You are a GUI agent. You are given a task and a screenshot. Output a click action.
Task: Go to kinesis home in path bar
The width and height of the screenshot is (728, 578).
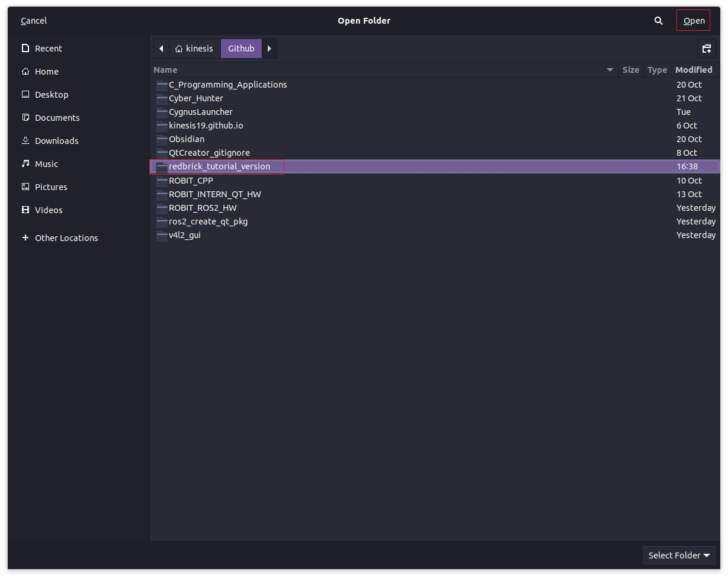pos(194,49)
